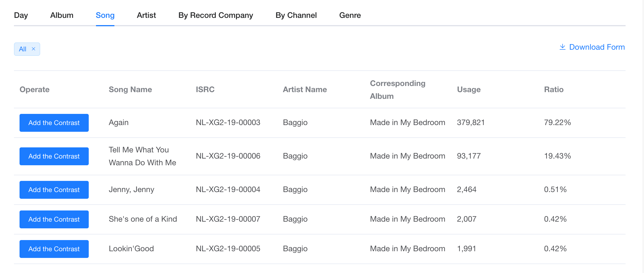Screen dimensions: 644x273
Task: Go to By Channel tab
Action: coord(296,15)
